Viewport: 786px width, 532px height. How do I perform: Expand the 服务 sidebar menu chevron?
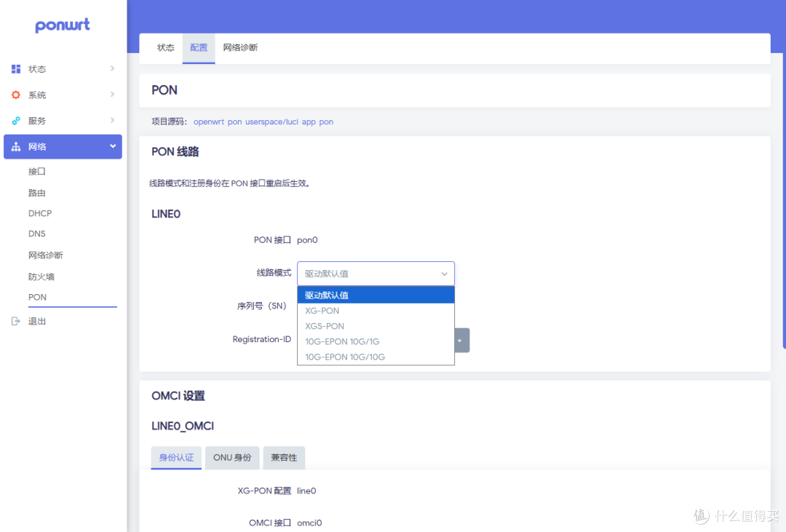pos(112,120)
